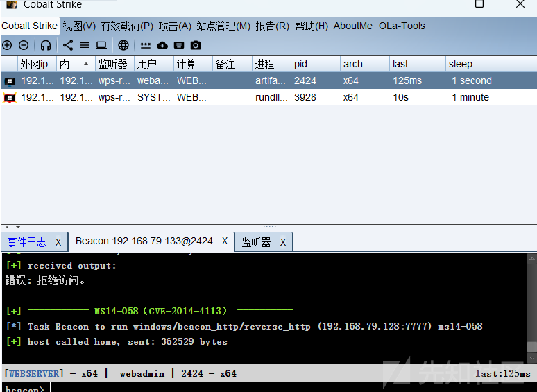
Task: Click the SYST... user cell
Action: click(x=154, y=98)
